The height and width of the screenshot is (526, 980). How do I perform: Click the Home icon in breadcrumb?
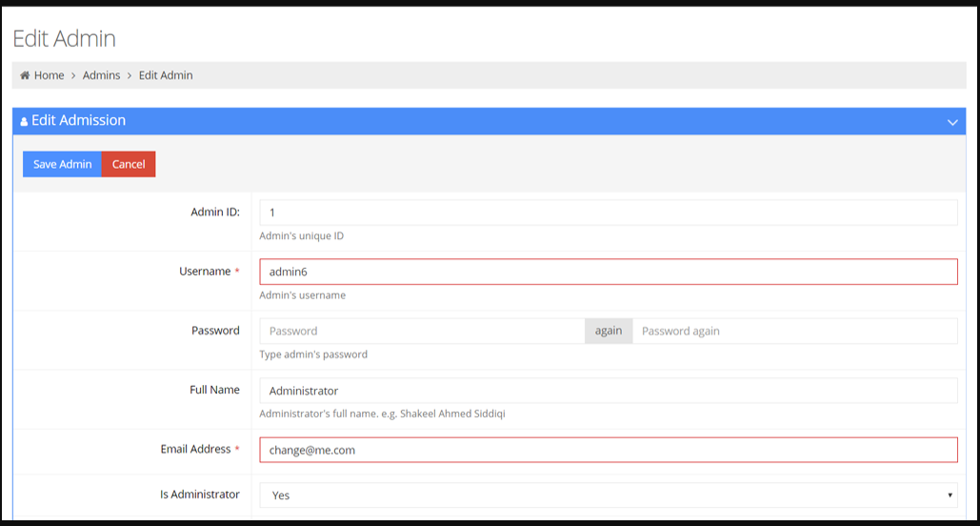click(25, 75)
